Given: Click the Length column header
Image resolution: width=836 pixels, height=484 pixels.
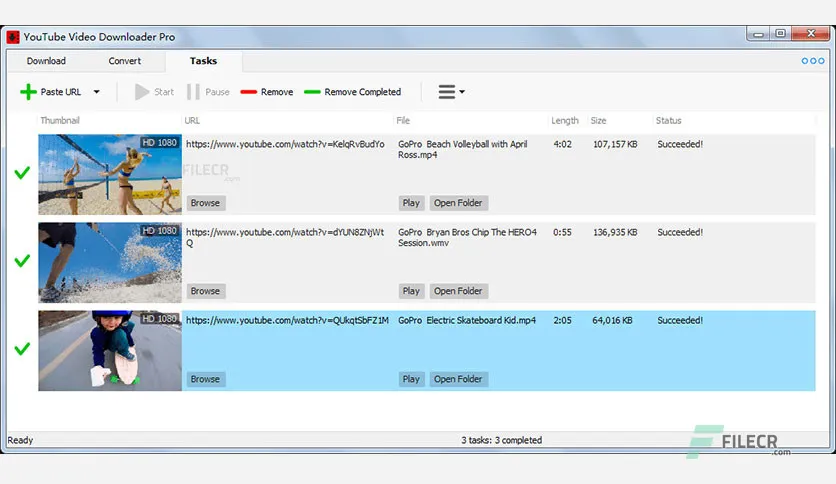Looking at the screenshot, I should point(565,120).
